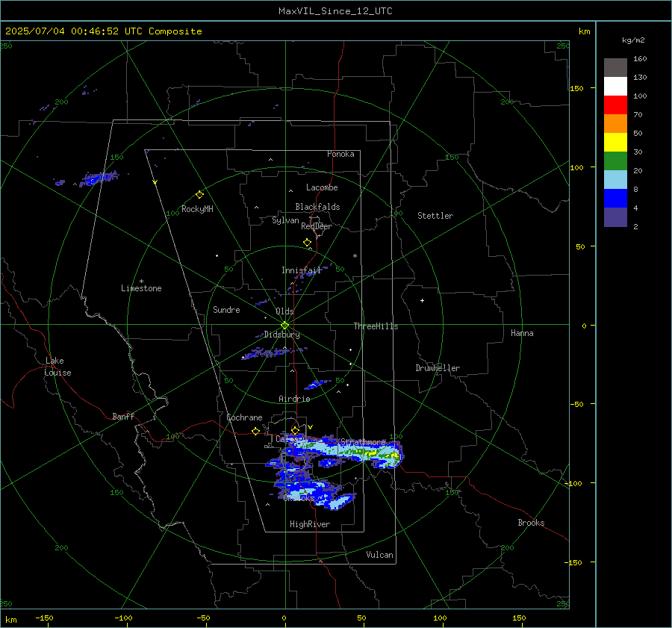This screenshot has width=672, height=628.
Task: Select the gray 160 legend swatch
Action: point(615,68)
